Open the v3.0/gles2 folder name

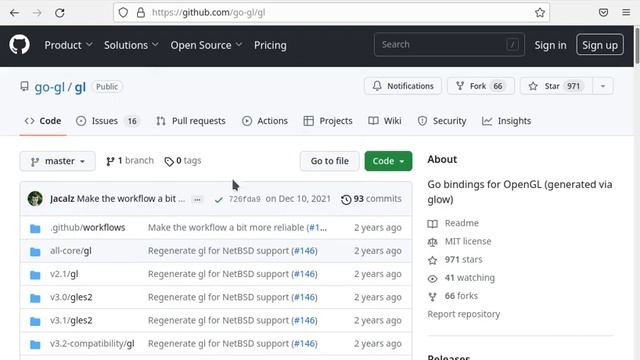[71, 298]
